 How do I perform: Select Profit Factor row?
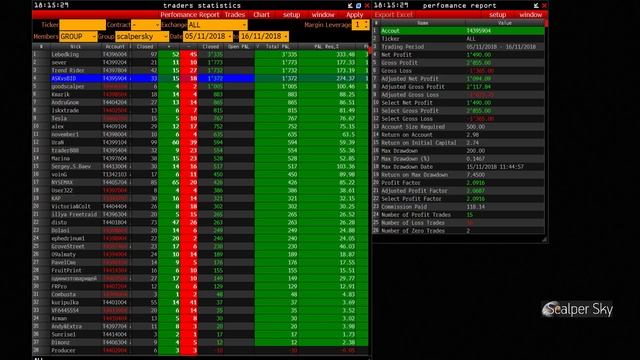(458, 183)
